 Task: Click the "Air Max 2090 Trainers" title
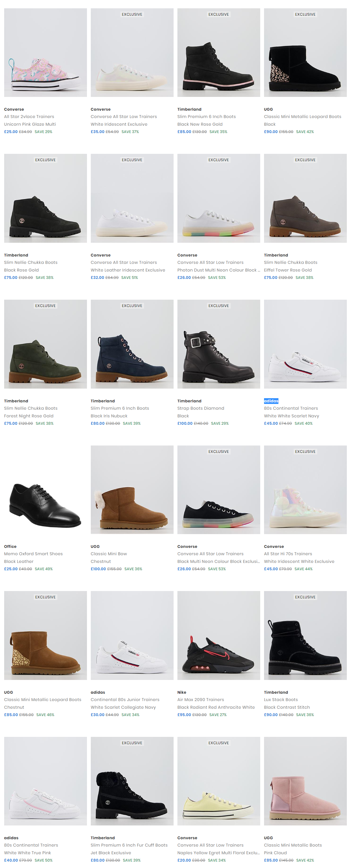coord(200,699)
